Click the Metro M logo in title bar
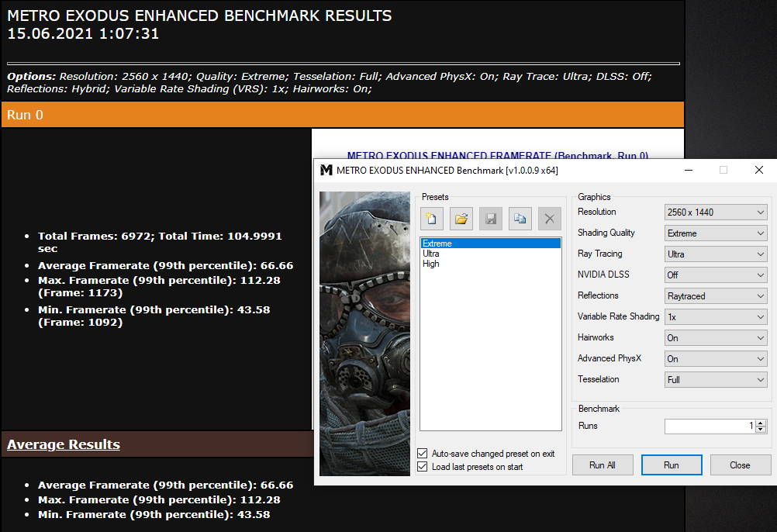This screenshot has height=532, width=777. [326, 171]
